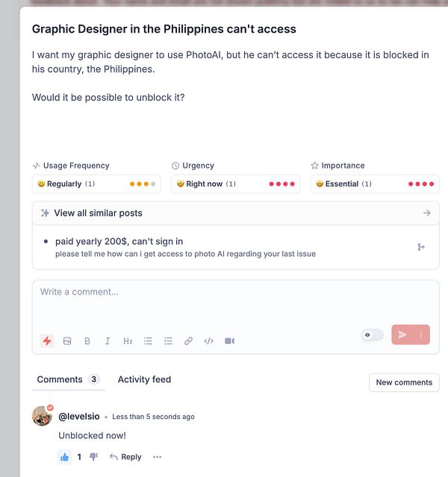The height and width of the screenshot is (477, 448).
Task: Insert an image into the comment
Action: coord(67,341)
